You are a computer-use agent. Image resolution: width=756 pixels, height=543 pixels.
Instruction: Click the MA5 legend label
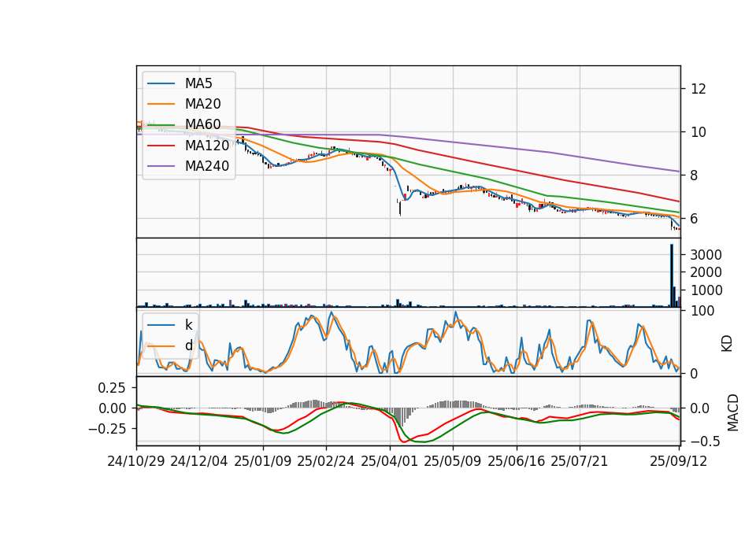pos(198,83)
